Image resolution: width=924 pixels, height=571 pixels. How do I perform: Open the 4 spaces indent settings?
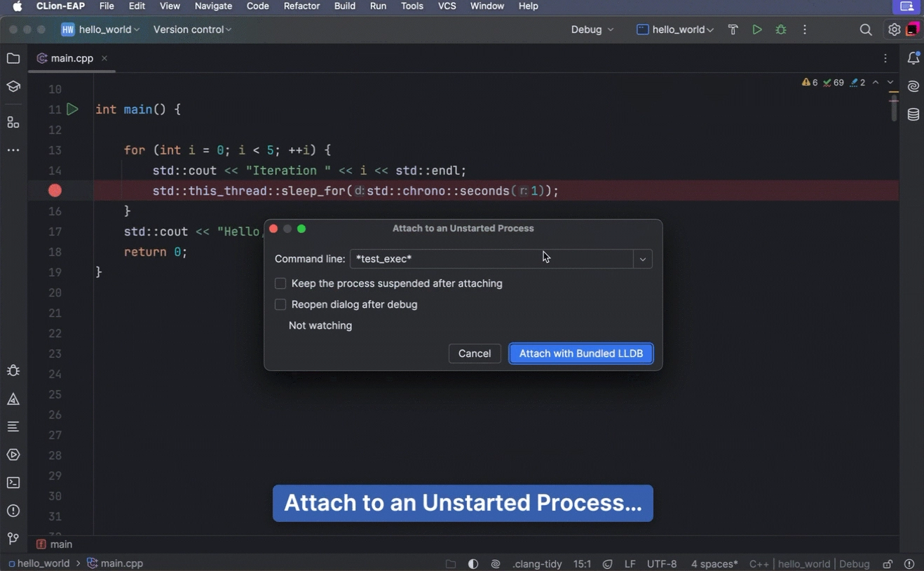[714, 564]
